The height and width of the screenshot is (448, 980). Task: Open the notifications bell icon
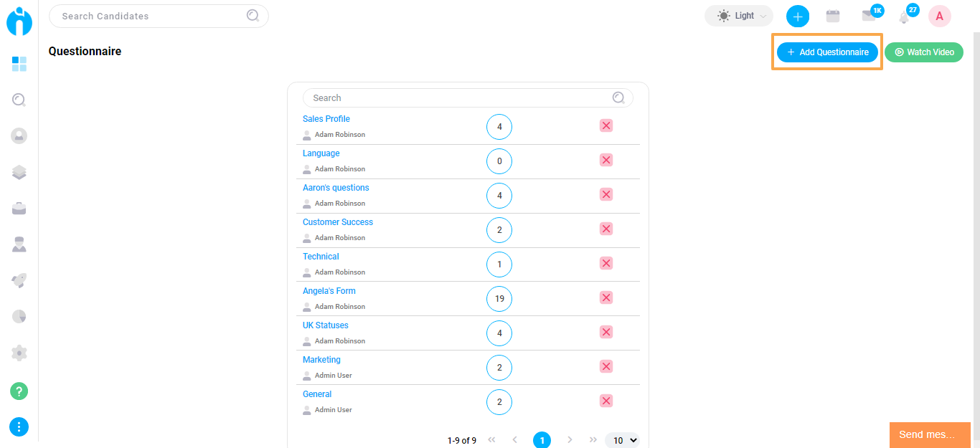click(x=905, y=16)
